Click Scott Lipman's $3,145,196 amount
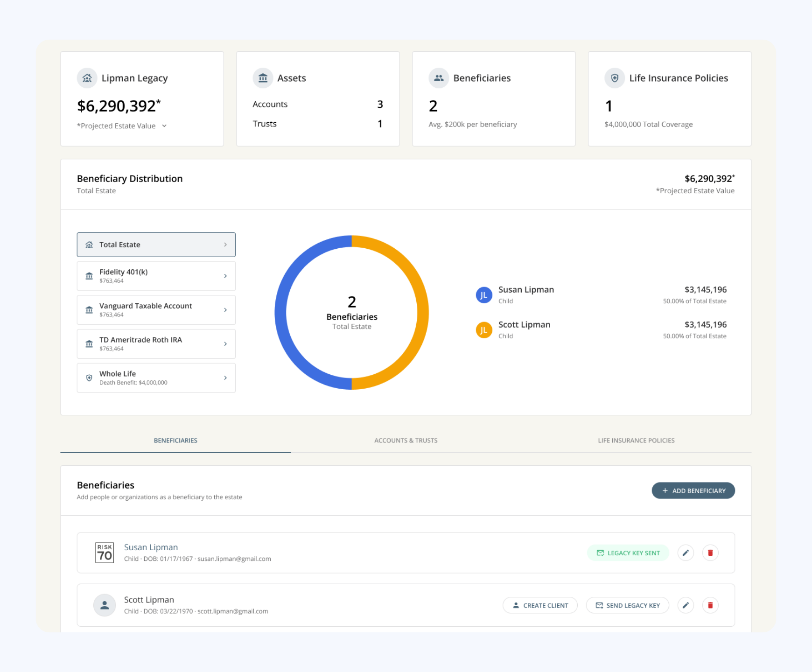The width and height of the screenshot is (812, 672). [x=706, y=325]
